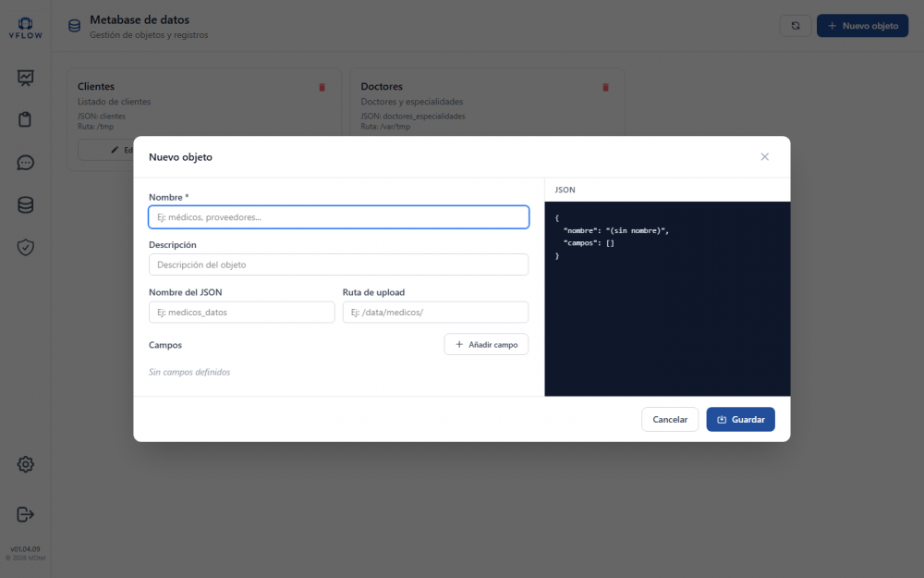
Task: Open the chat bubble icon in sidebar
Action: 25,162
